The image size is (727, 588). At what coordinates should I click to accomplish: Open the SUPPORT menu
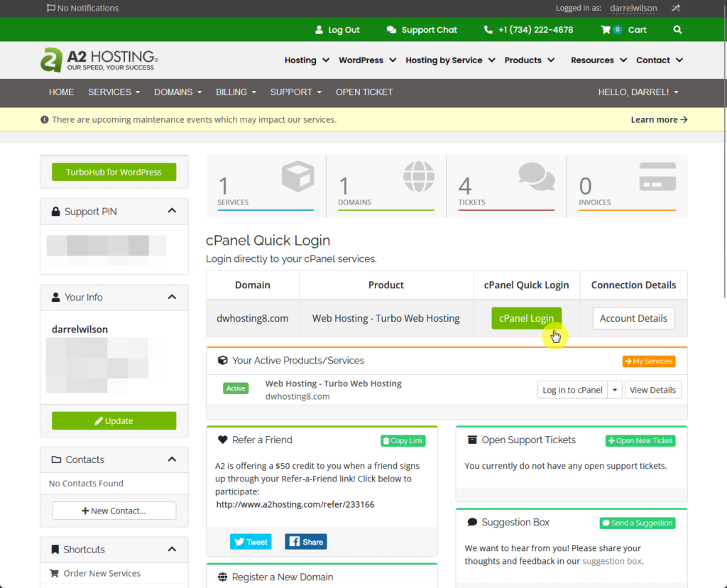coord(296,92)
